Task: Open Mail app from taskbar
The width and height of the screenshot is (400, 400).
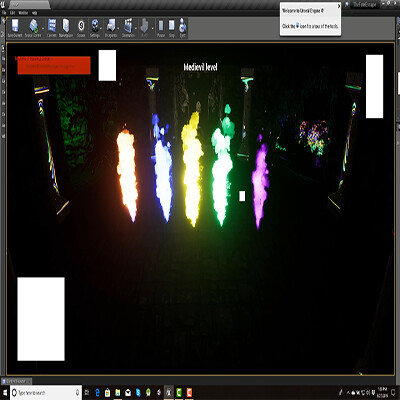Action: [x=128, y=393]
